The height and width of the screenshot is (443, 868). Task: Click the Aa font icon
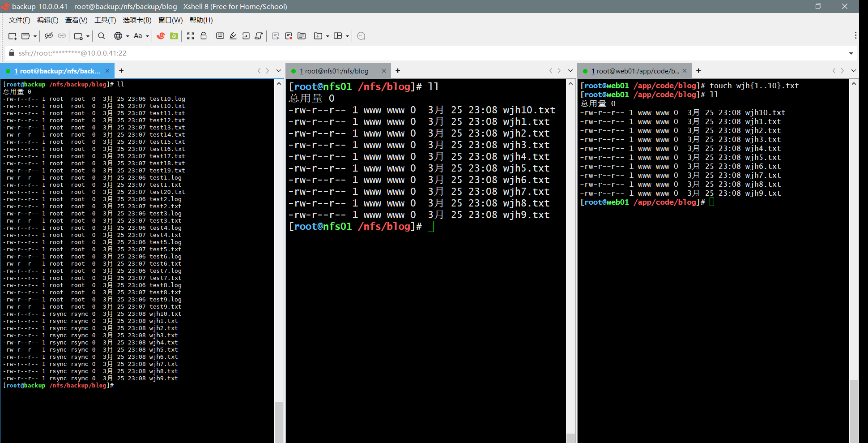(x=138, y=36)
